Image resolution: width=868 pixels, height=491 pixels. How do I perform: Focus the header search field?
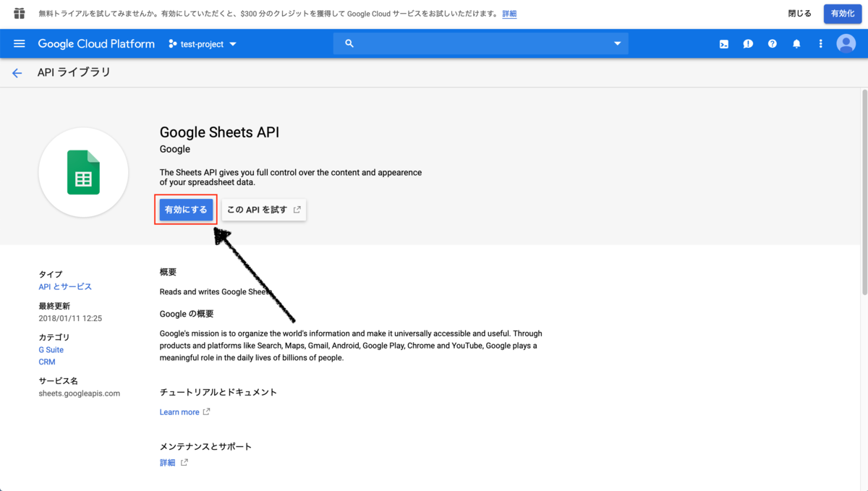(481, 44)
